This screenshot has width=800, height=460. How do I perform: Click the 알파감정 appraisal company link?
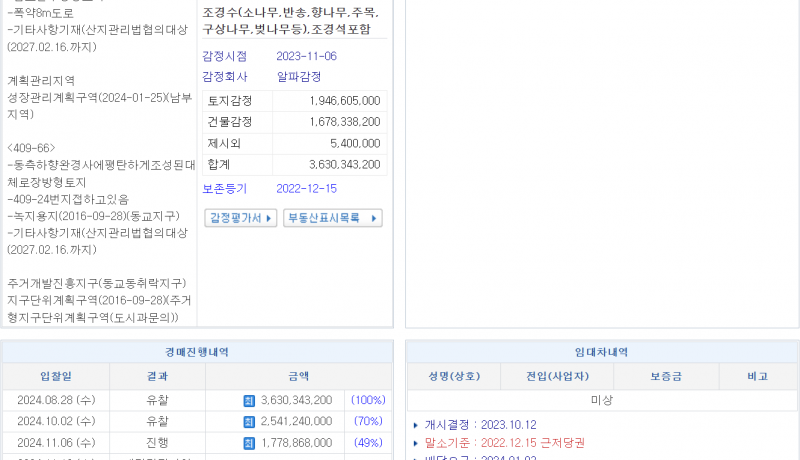pyautogui.click(x=298, y=76)
